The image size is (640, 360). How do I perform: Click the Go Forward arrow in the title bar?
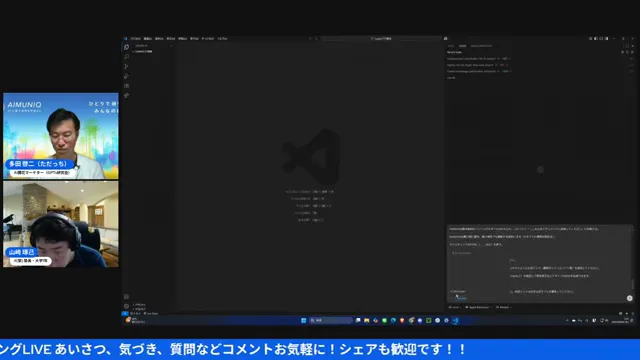(316, 39)
